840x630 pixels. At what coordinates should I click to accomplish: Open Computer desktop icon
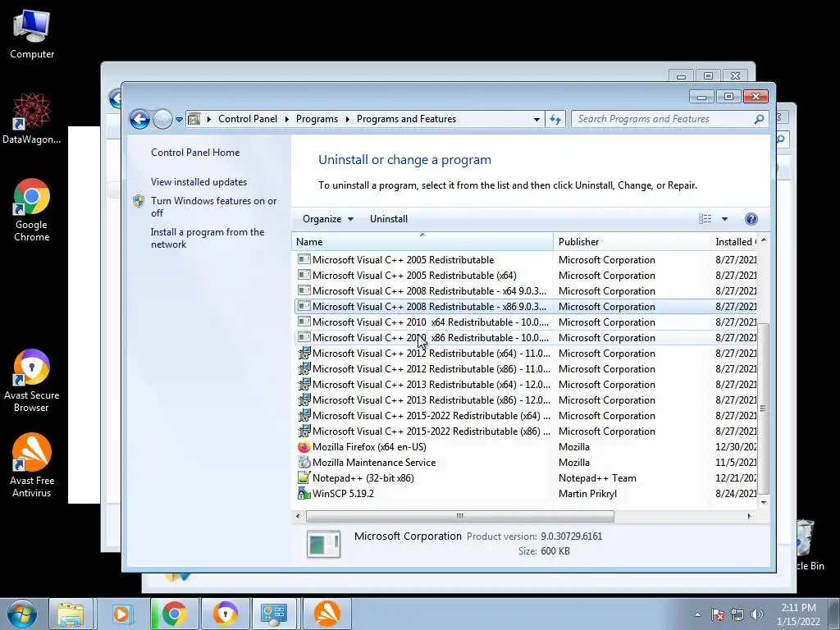[32, 34]
